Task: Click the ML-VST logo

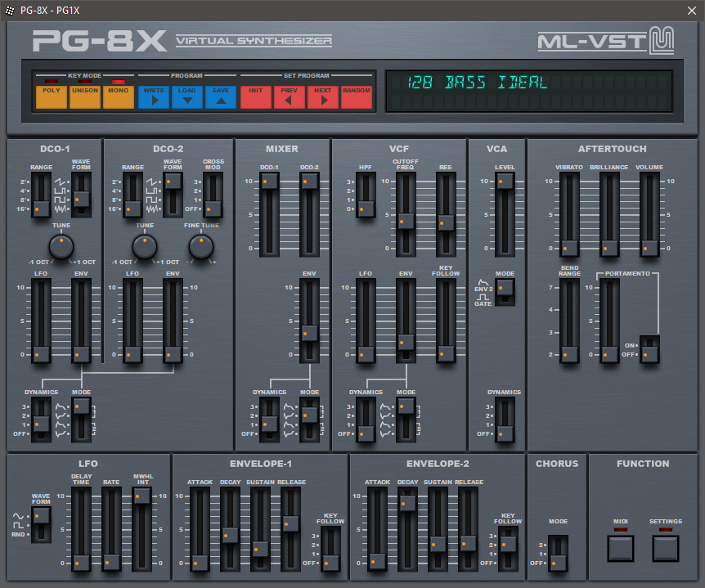Action: [x=606, y=41]
